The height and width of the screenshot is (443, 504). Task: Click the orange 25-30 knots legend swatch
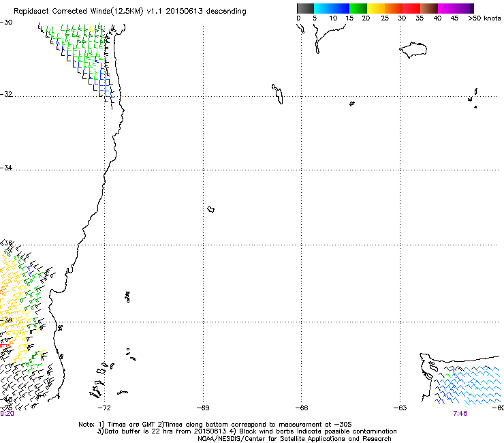click(394, 8)
